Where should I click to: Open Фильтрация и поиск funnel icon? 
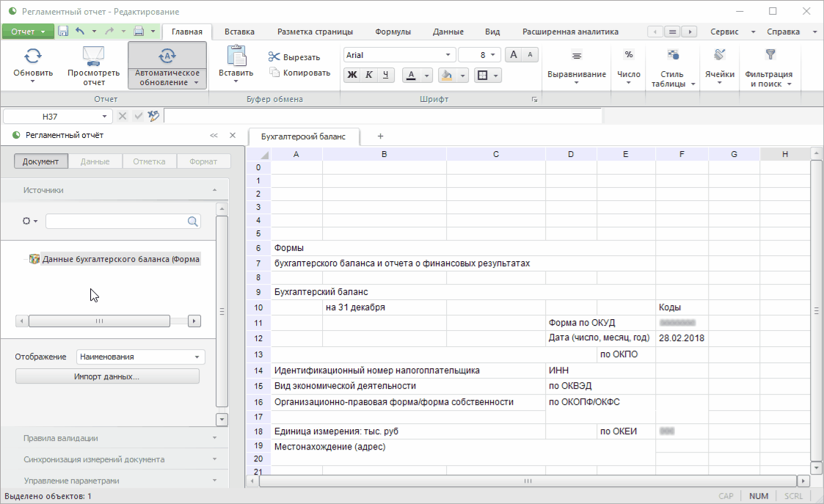pyautogui.click(x=770, y=55)
